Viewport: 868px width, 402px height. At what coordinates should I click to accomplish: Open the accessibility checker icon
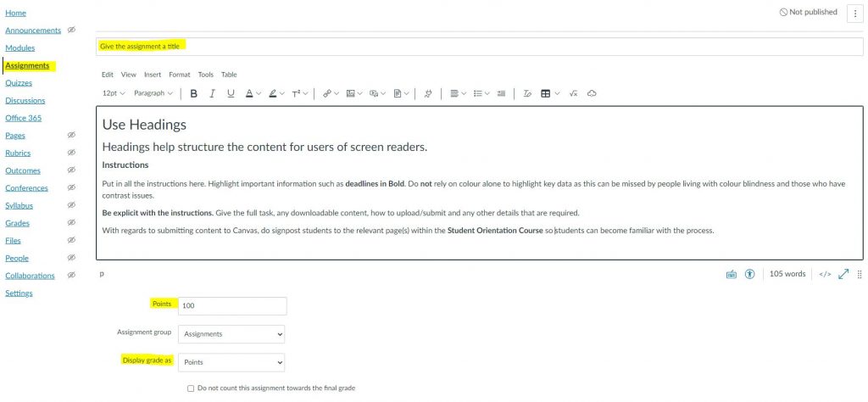(749, 274)
